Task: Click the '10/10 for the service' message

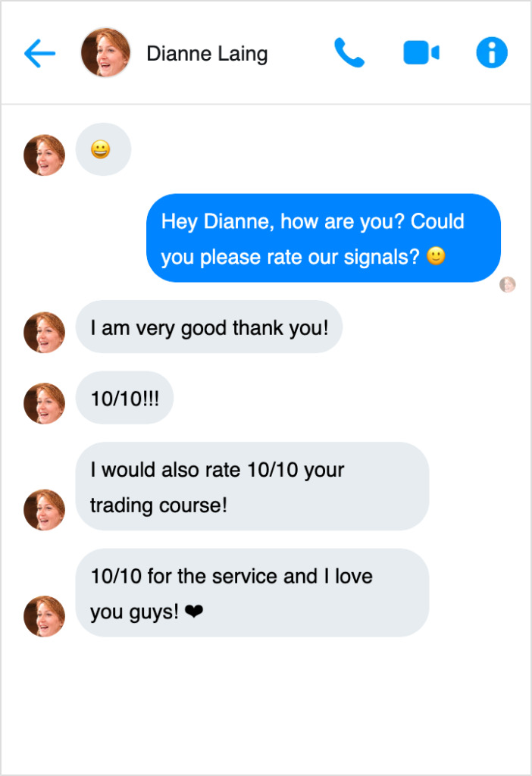Action: 252,593
